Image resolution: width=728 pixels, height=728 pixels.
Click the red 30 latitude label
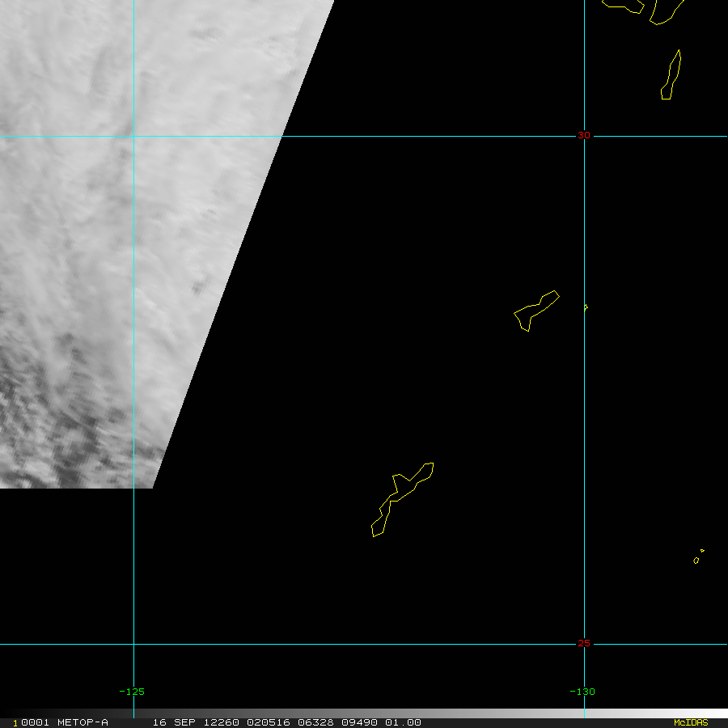point(583,136)
